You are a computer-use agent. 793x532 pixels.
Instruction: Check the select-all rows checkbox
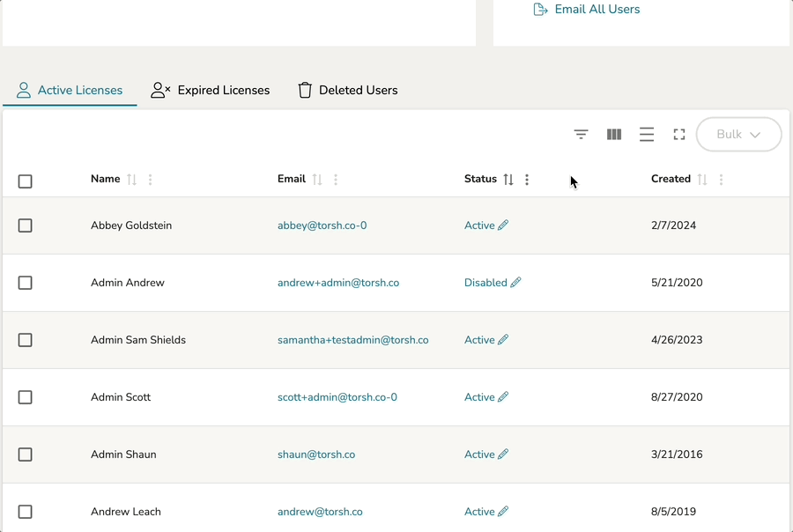(x=26, y=181)
